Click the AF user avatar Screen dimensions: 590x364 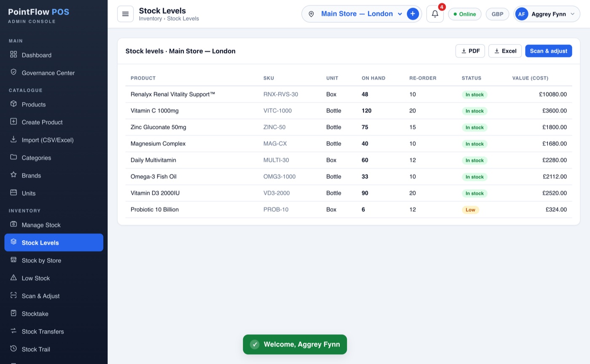click(521, 14)
